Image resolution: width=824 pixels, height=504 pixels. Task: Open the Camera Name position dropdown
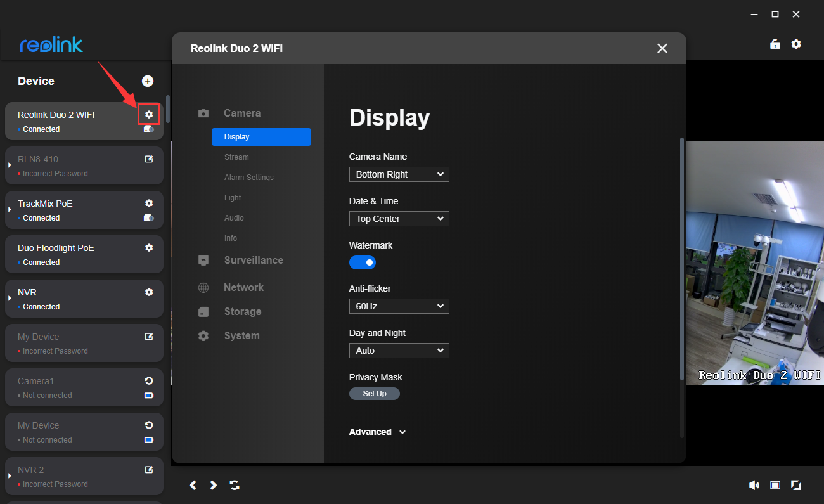click(x=399, y=174)
